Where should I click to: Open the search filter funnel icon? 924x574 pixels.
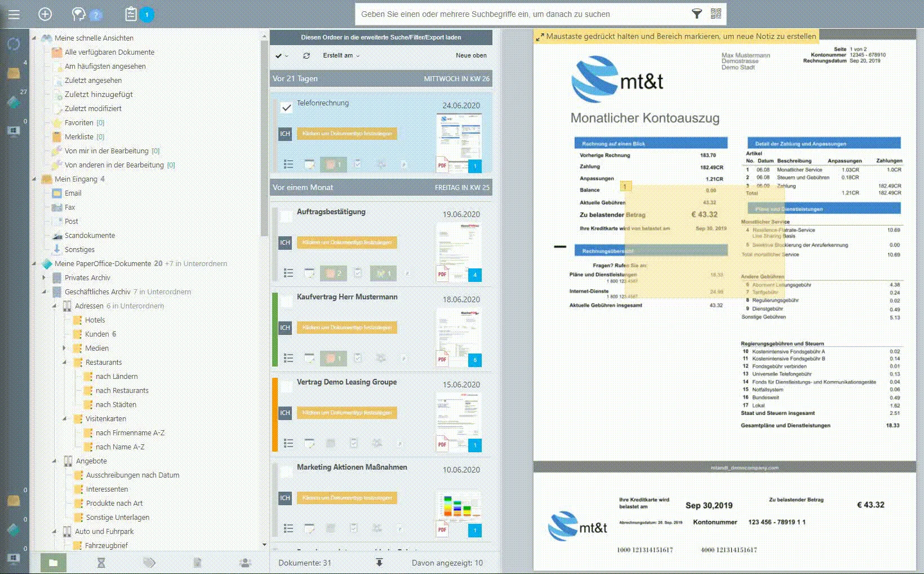click(697, 14)
